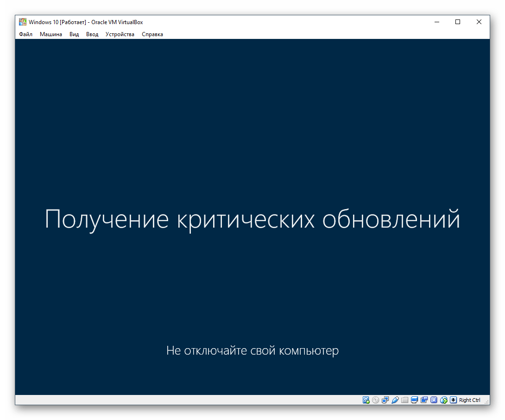The height and width of the screenshot is (420, 505).
Task: Click the 'Не отключайте свой компьютер' text
Action: click(x=252, y=350)
